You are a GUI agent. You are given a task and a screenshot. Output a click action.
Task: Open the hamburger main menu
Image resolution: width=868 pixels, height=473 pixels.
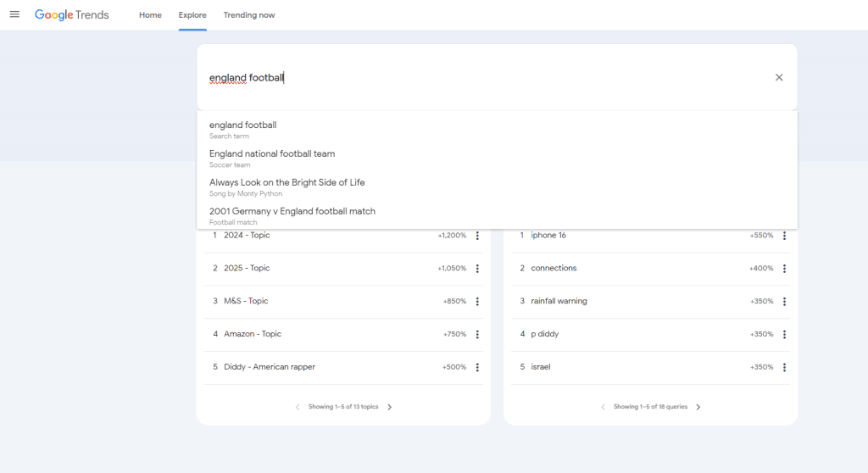coord(14,14)
